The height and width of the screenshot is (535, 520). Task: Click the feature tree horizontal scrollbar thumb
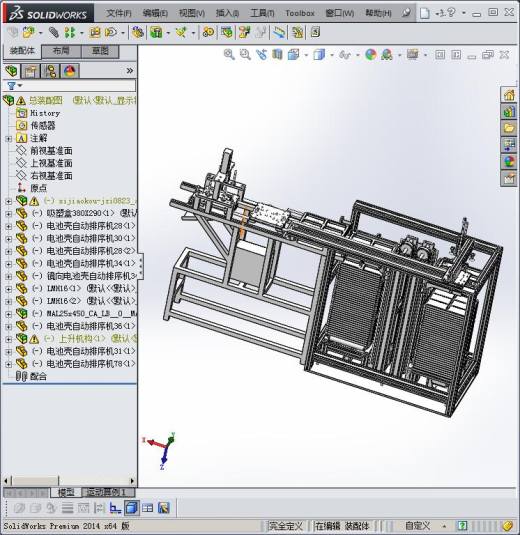tap(35, 481)
